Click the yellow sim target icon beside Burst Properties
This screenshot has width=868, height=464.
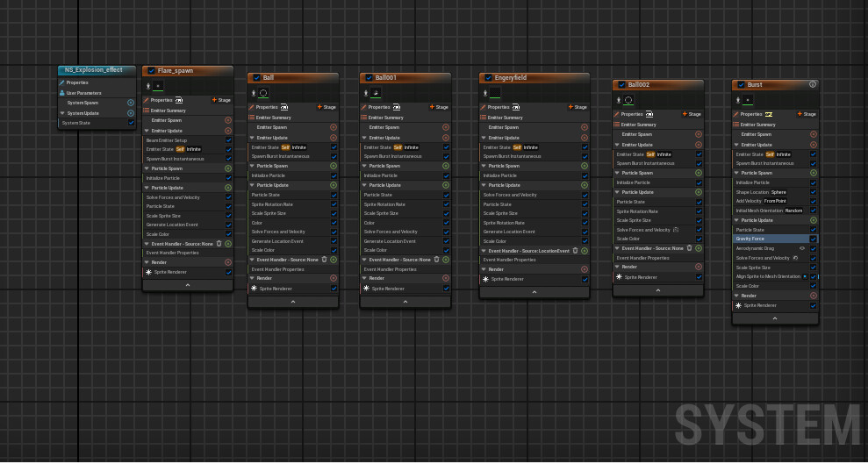click(x=769, y=114)
